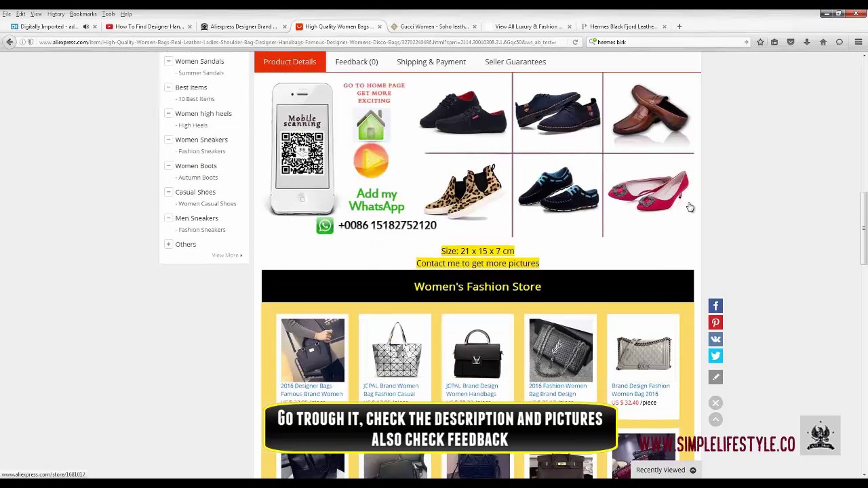Viewport: 868px width, 488px height.
Task: Click the mobile scanning QR code
Action: (x=302, y=152)
